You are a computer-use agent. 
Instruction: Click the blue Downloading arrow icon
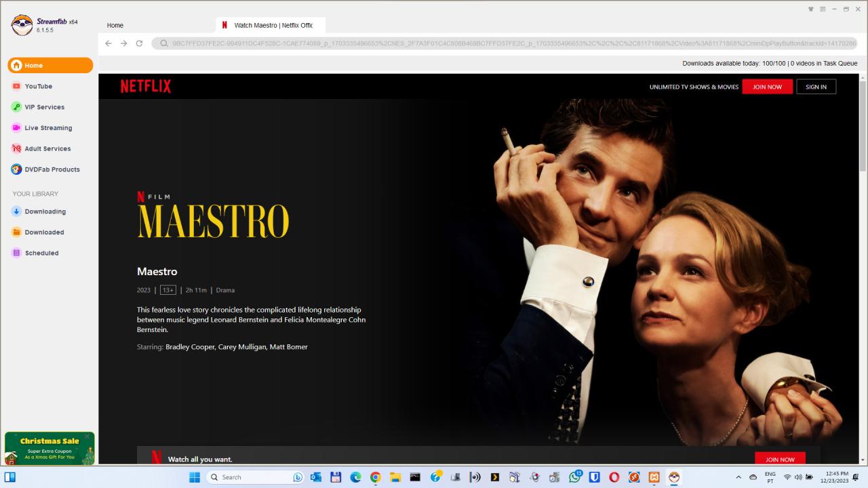point(16,211)
